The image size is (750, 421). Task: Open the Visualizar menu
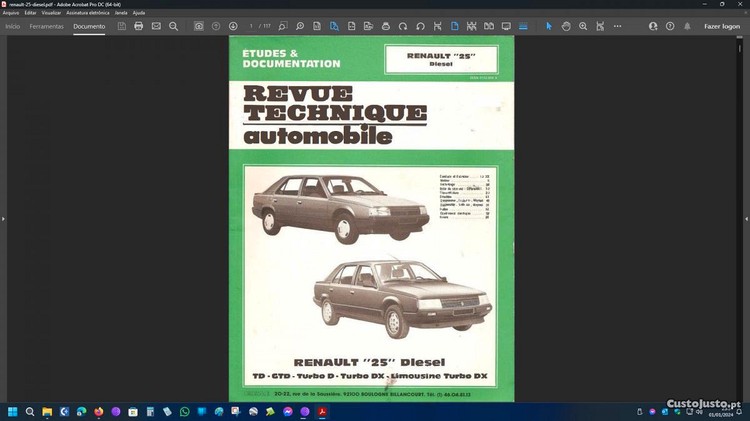(51, 13)
